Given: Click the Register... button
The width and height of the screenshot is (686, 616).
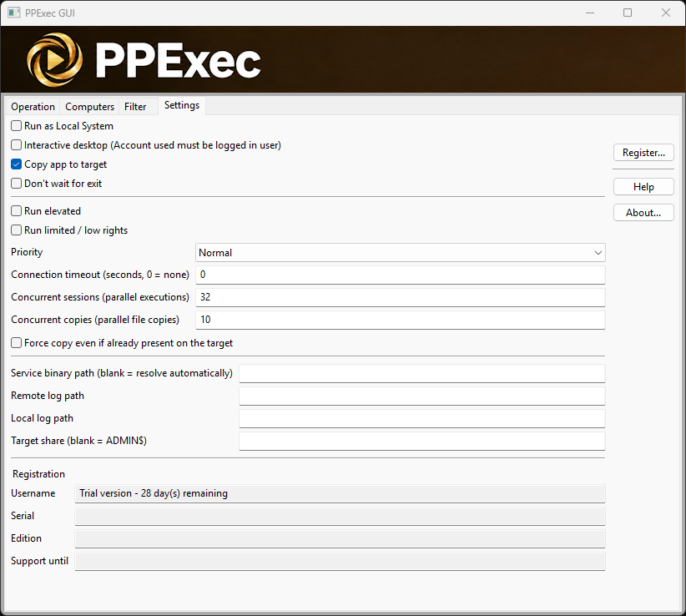Looking at the screenshot, I should (x=643, y=153).
